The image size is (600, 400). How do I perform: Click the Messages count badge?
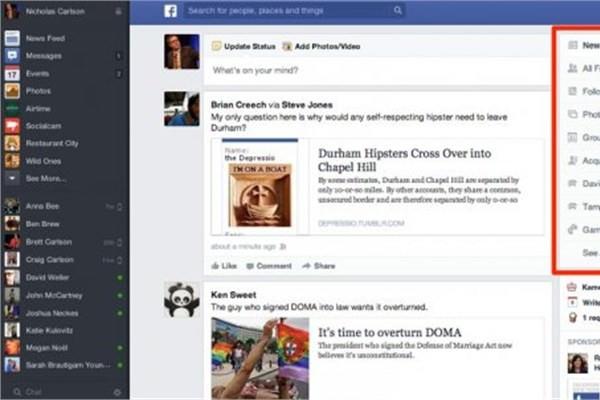[x=119, y=56]
